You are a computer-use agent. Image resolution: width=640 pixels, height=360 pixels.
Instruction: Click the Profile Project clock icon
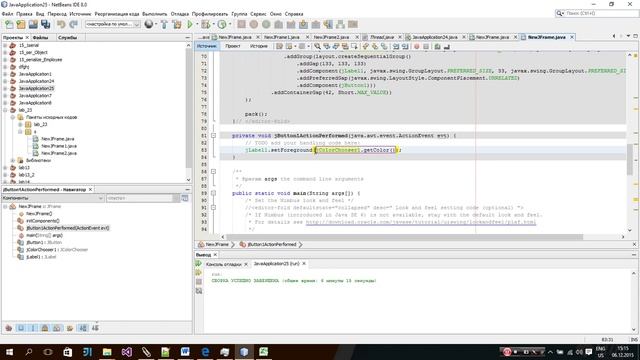[x=222, y=24]
